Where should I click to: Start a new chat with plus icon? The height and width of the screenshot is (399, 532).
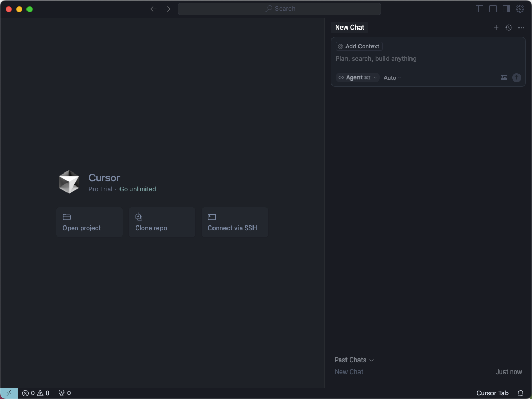pyautogui.click(x=496, y=28)
